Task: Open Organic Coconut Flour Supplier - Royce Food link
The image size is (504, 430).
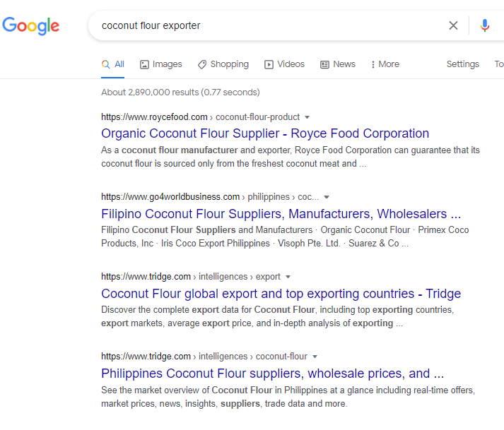Action: coord(265,133)
